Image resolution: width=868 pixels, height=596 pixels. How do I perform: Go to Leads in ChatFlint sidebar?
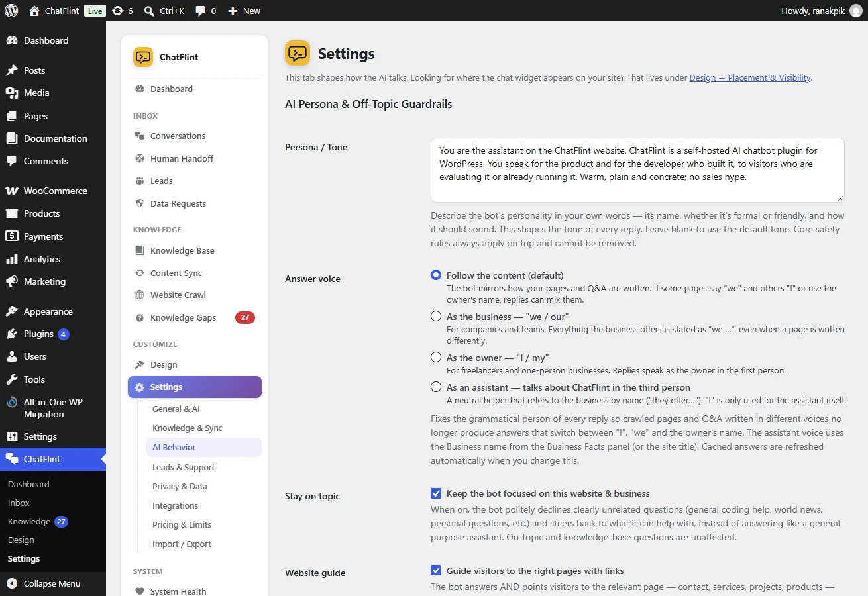pyautogui.click(x=195, y=181)
